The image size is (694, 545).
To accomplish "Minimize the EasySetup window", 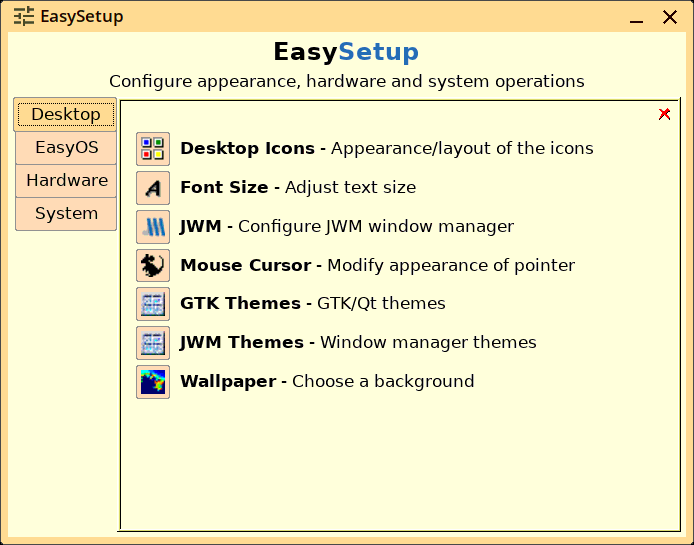I will pyautogui.click(x=636, y=18).
